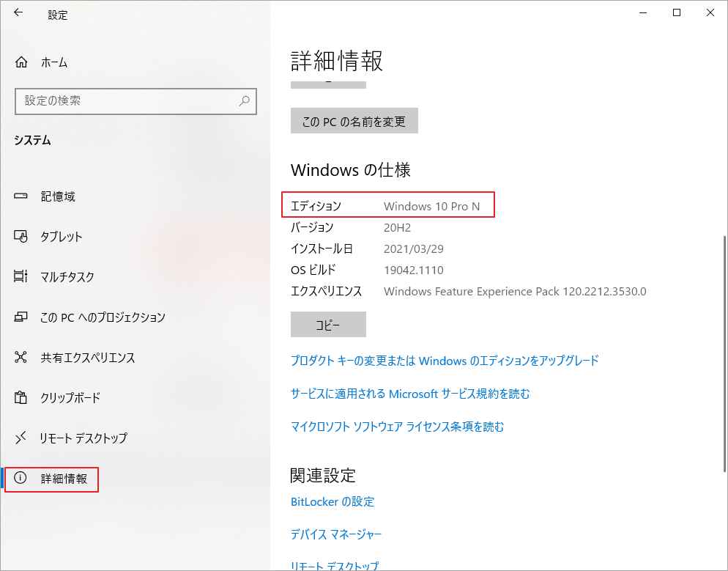Screen dimensions: 728x571
Task: Click the コピー button under Windows specifications
Action: (327, 324)
